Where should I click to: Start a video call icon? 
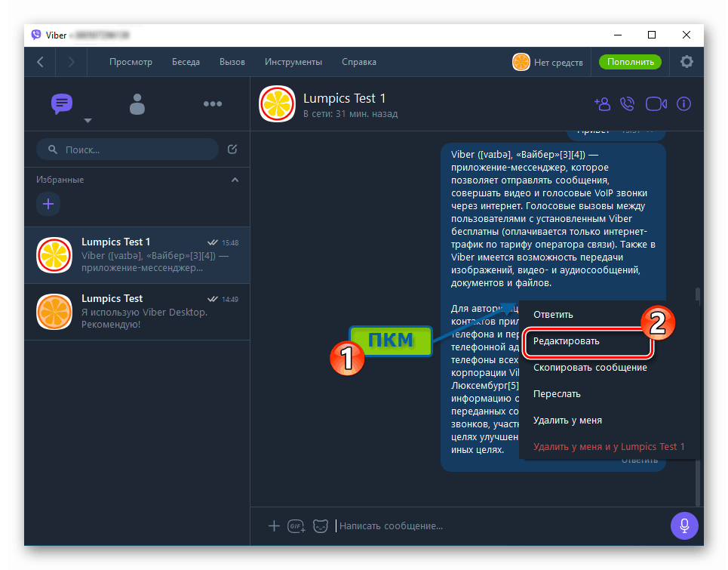pos(656,103)
